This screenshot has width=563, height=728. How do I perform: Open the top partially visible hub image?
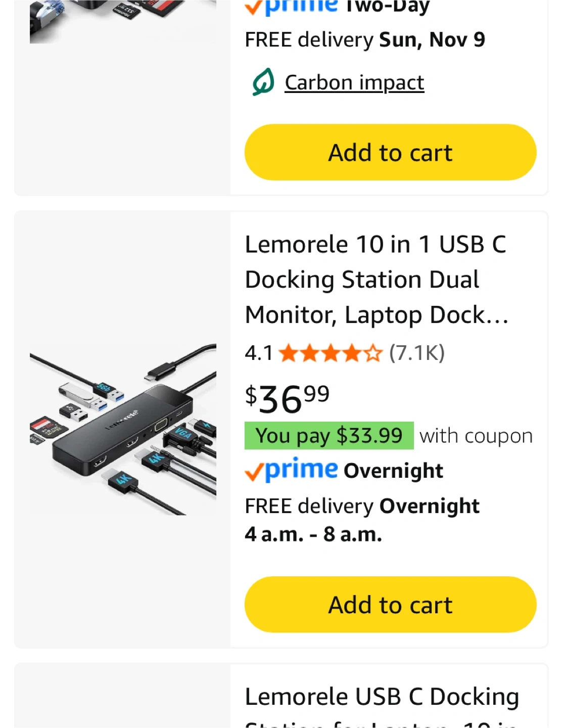point(123,21)
